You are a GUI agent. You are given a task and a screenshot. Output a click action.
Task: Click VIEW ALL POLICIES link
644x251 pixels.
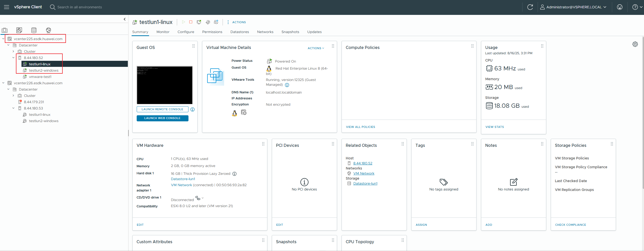tap(361, 127)
